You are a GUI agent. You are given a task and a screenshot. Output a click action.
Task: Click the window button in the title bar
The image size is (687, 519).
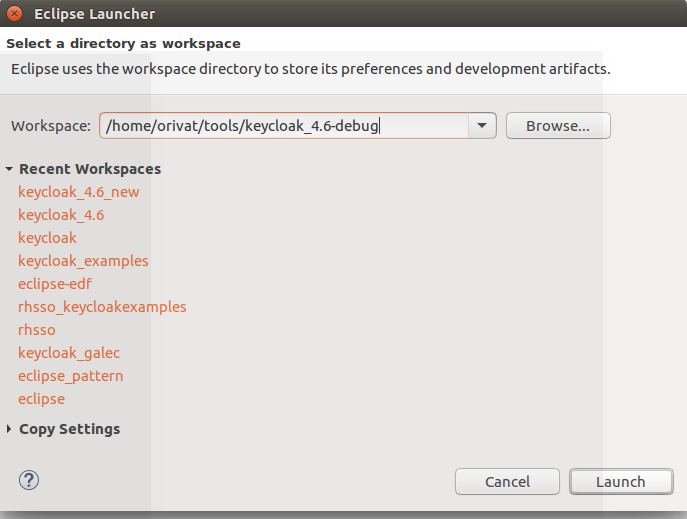click(15, 14)
